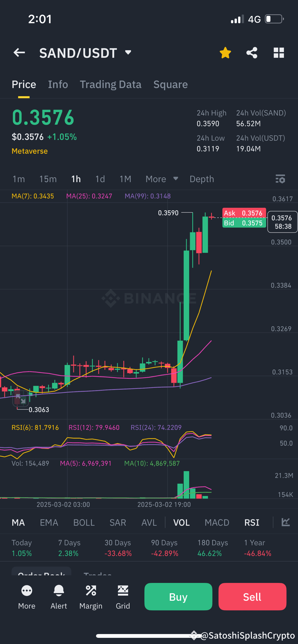The width and height of the screenshot is (298, 644).
Task: Toggle the EMA indicator
Action: click(x=49, y=523)
